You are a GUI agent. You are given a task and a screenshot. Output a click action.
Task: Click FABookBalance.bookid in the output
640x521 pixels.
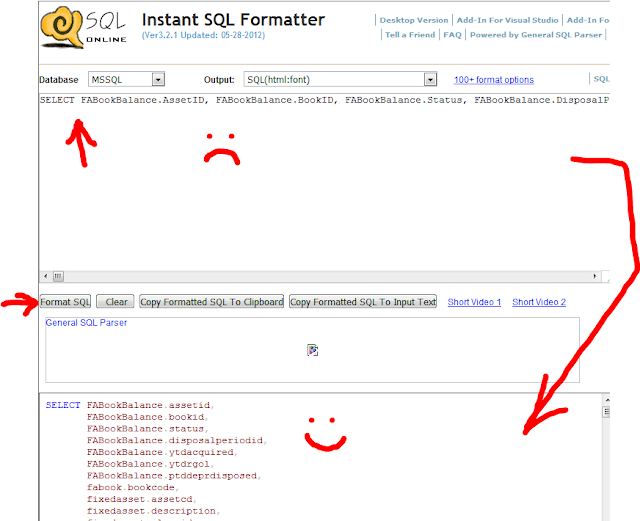(145, 417)
